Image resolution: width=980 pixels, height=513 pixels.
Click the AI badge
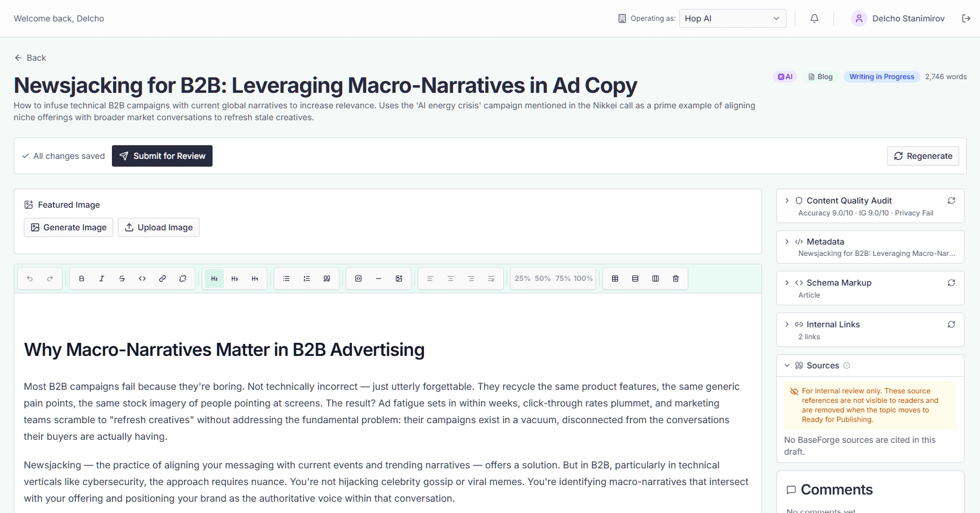[x=785, y=77]
